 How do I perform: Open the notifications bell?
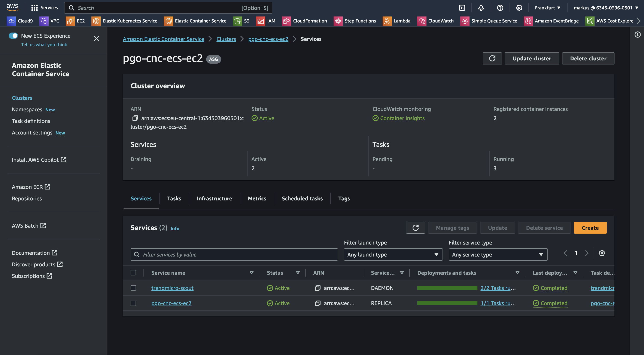481,8
